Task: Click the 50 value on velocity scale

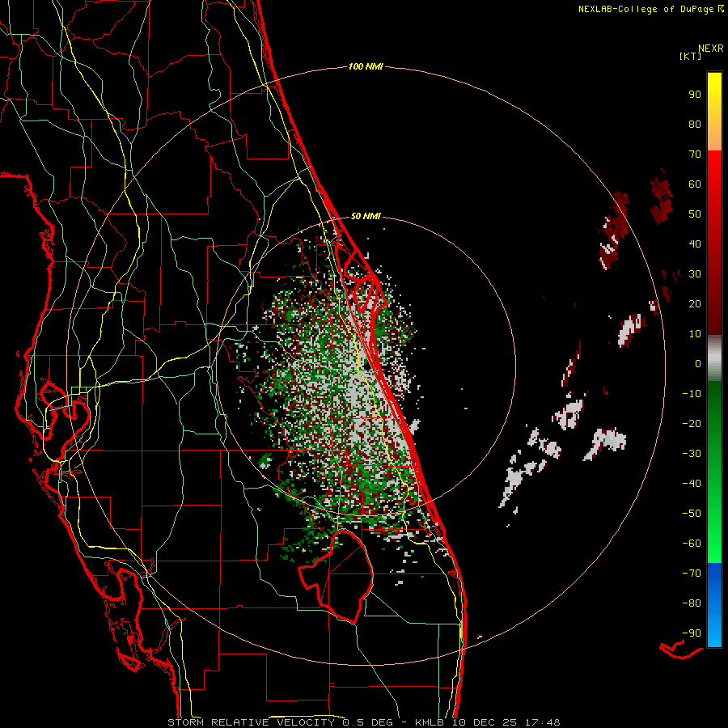Action: coord(695,214)
